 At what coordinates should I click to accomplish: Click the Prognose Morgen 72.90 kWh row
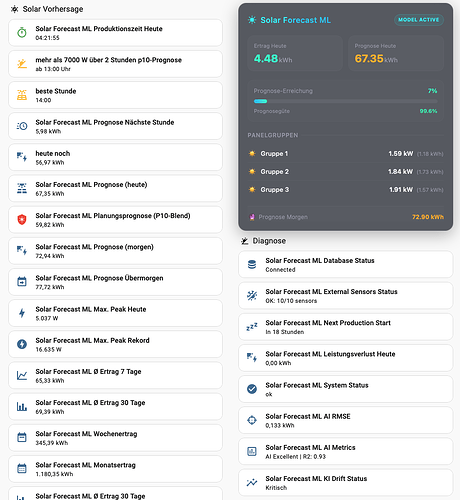345,217
